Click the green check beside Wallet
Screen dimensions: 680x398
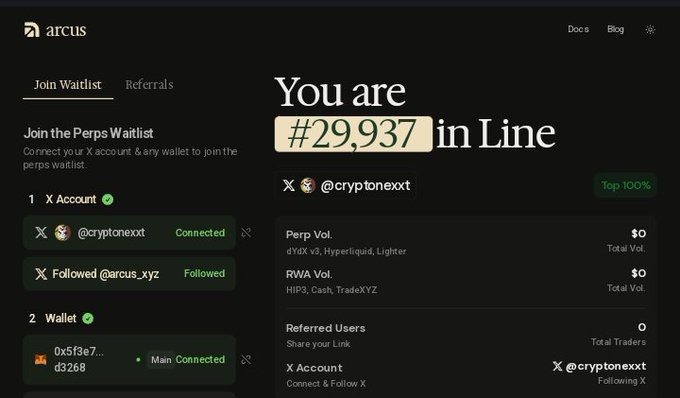88,319
